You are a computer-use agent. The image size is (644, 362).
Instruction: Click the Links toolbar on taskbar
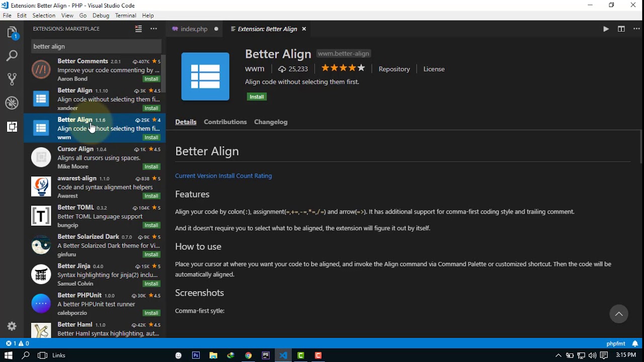click(59, 355)
